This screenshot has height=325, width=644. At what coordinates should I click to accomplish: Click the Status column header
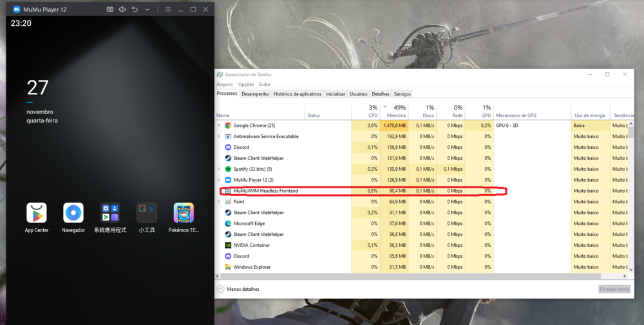point(328,111)
